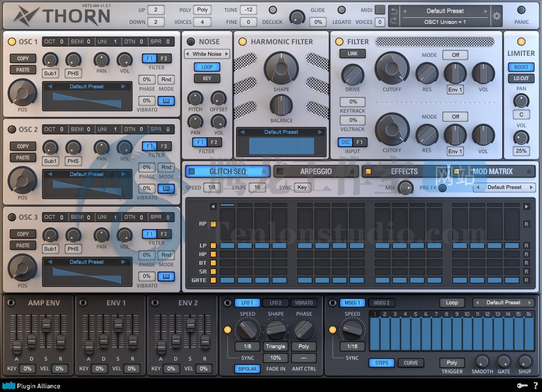
Task: Select the MSEG 2 tab
Action: pyautogui.click(x=381, y=303)
